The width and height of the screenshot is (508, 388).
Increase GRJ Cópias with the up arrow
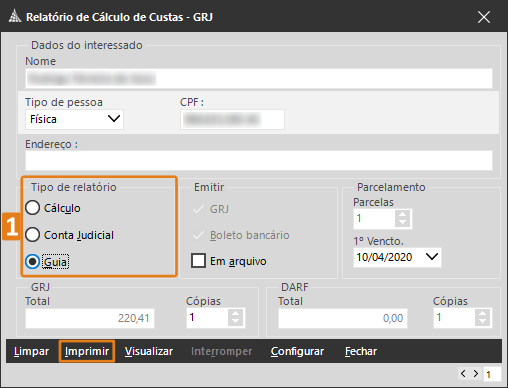tap(236, 313)
